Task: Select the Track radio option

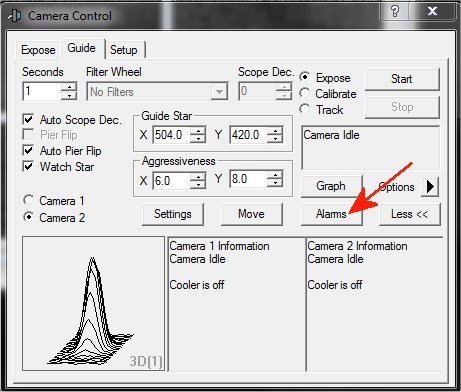Action: (x=305, y=109)
